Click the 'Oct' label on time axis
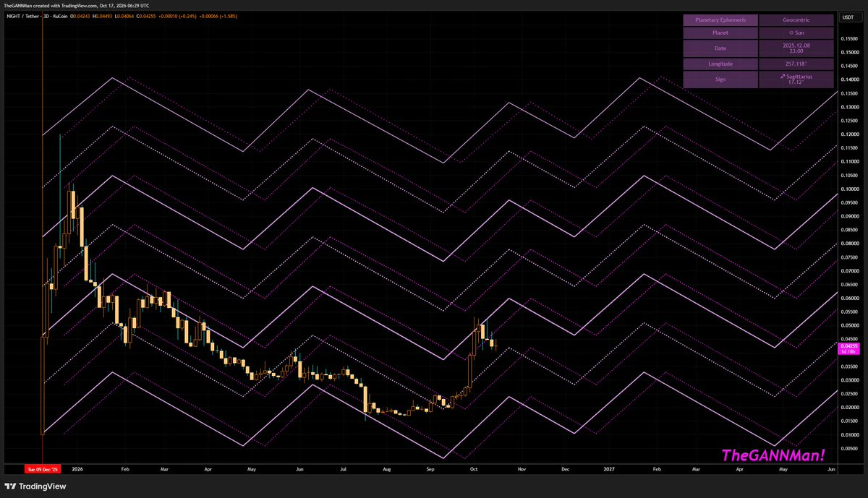Viewport: 868px width, 498px height. coord(475,469)
